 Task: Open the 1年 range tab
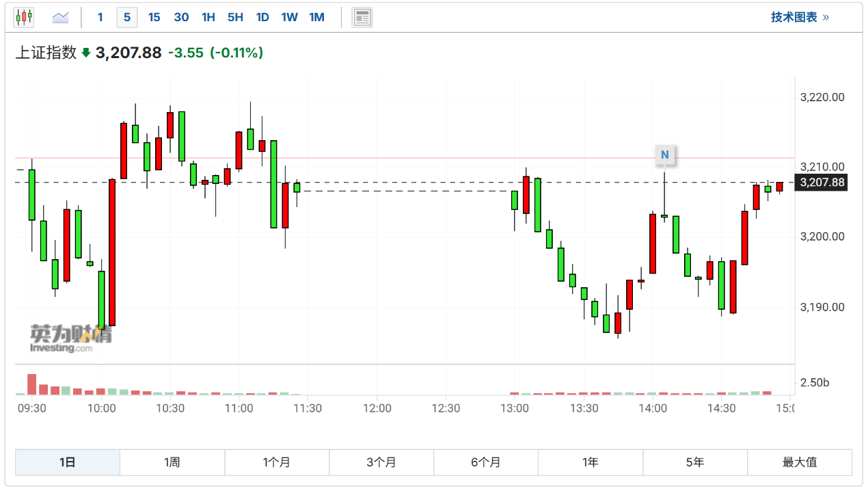point(591,462)
